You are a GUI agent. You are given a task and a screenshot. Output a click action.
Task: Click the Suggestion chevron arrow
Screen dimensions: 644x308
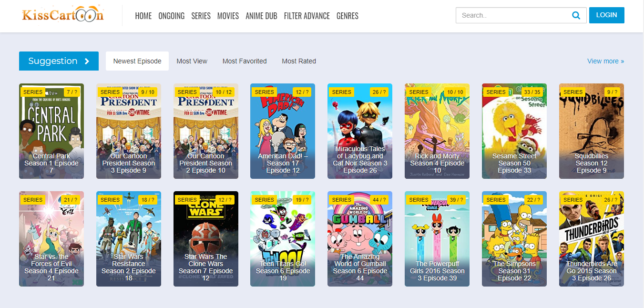point(87,61)
